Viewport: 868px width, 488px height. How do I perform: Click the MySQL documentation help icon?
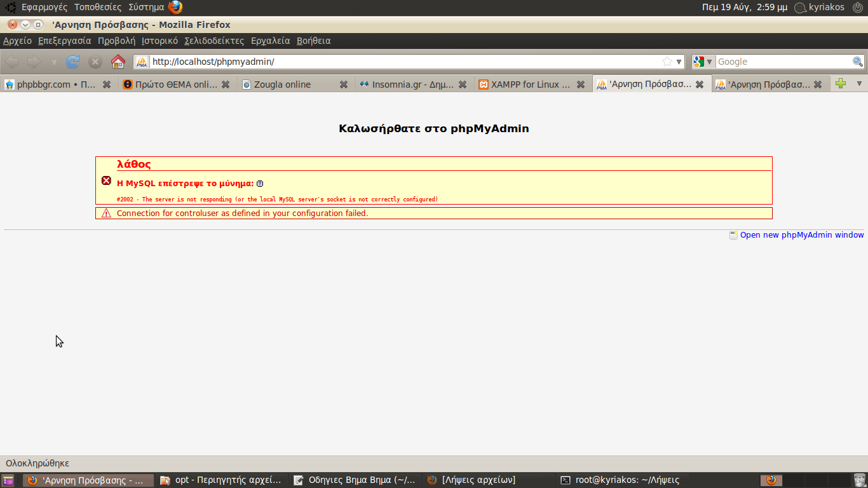[260, 184]
